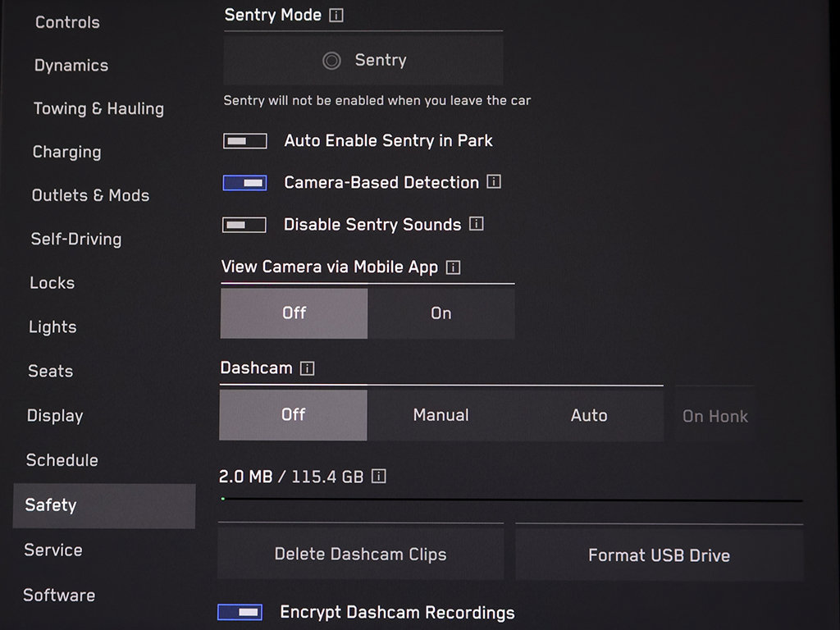Image resolution: width=840 pixels, height=630 pixels.
Task: Open the Dashcam info icon
Action: point(307,368)
